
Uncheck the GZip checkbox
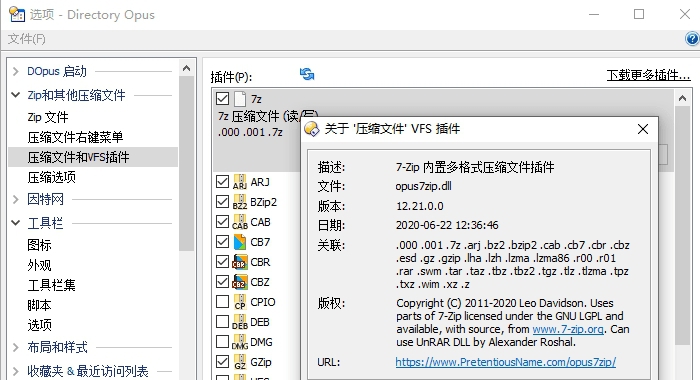(x=222, y=361)
